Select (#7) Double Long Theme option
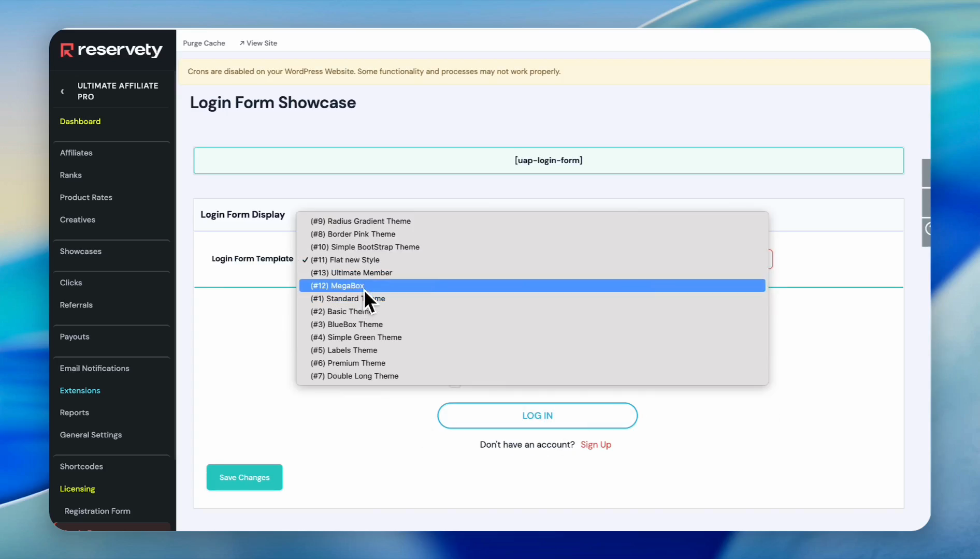 click(x=354, y=376)
